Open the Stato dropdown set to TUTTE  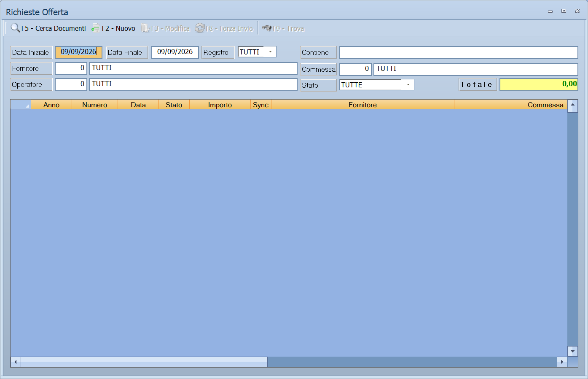tap(408, 85)
